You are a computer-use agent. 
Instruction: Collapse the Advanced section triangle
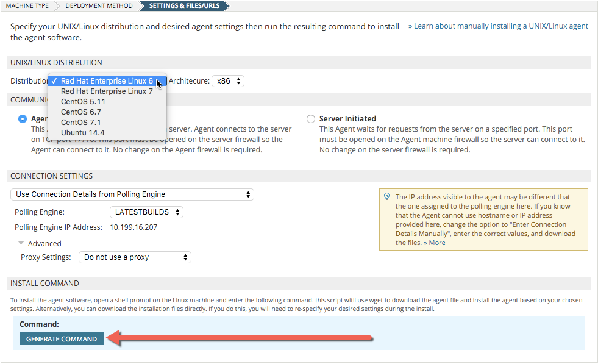tap(21, 243)
